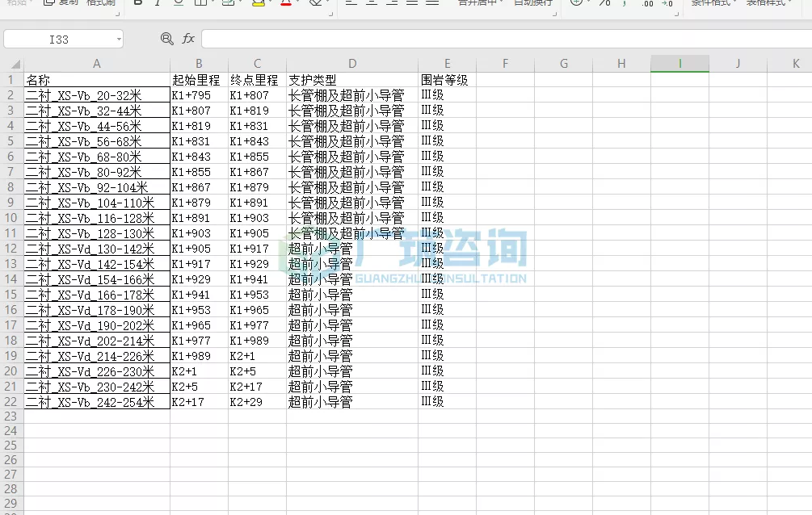Click 长管棚及超前小导管 cell in row 2

click(352, 95)
